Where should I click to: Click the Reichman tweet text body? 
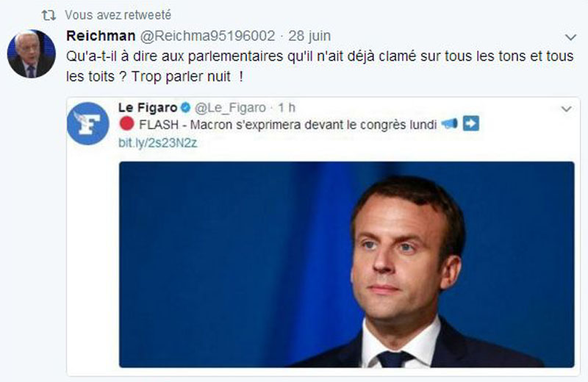[x=320, y=66]
